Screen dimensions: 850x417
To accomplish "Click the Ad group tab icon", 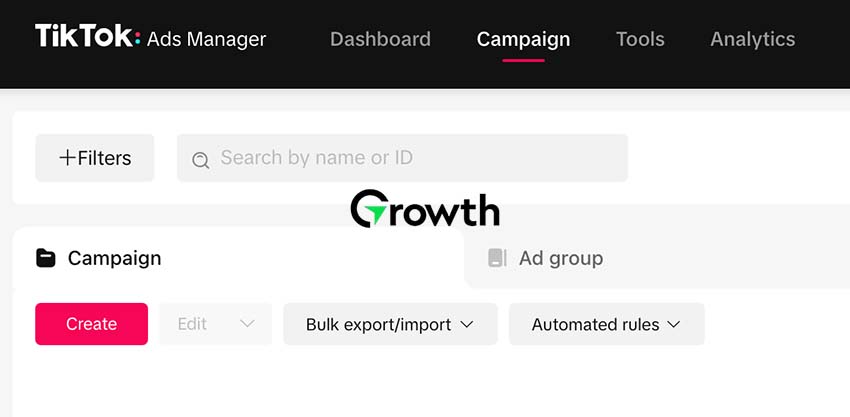I will tap(497, 258).
